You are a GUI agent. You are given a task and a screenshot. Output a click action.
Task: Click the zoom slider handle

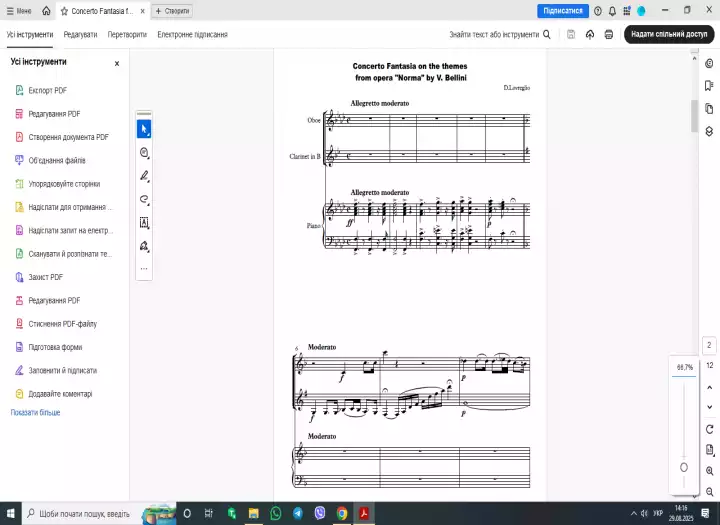click(684, 467)
